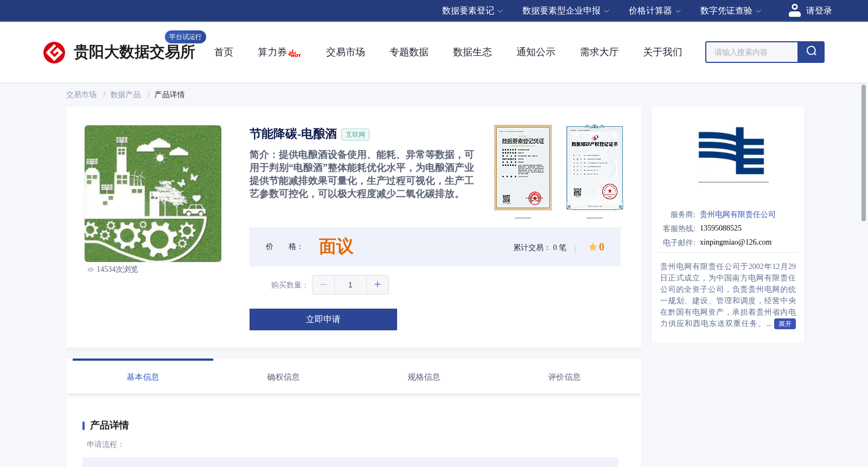Open 关于我们 in the navigation bar
The width and height of the screenshot is (868, 467).
663,52
